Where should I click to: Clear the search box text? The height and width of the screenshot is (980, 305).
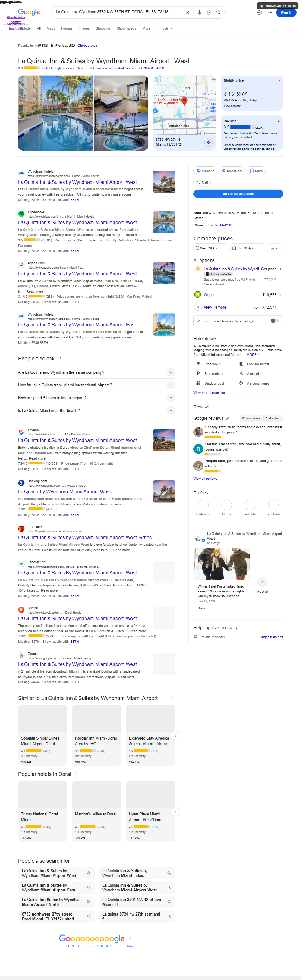187,13
